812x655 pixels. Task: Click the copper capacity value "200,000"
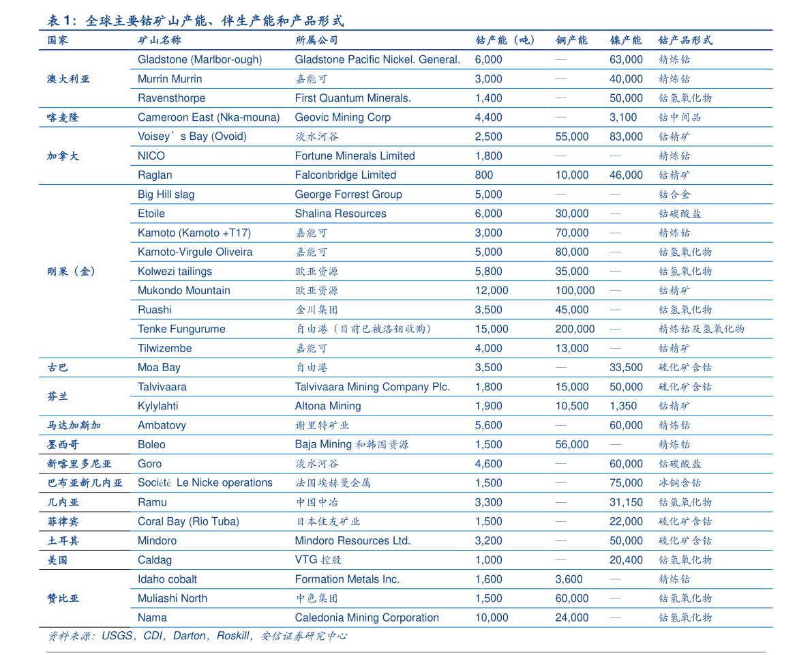[x=575, y=329]
